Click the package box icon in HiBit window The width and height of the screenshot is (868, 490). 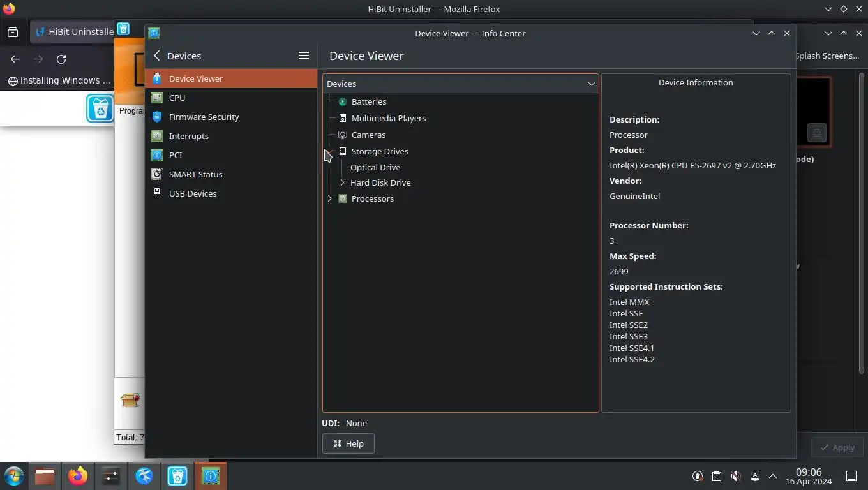click(130, 400)
